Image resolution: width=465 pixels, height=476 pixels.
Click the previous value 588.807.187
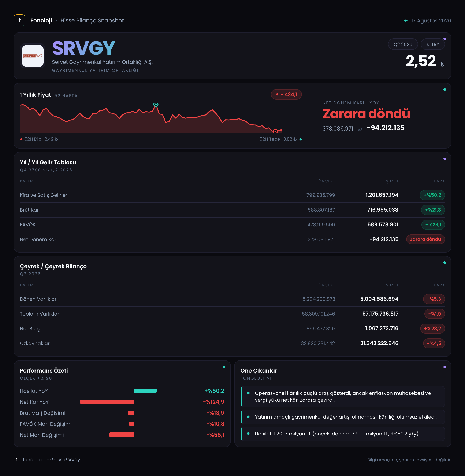pyautogui.click(x=321, y=210)
